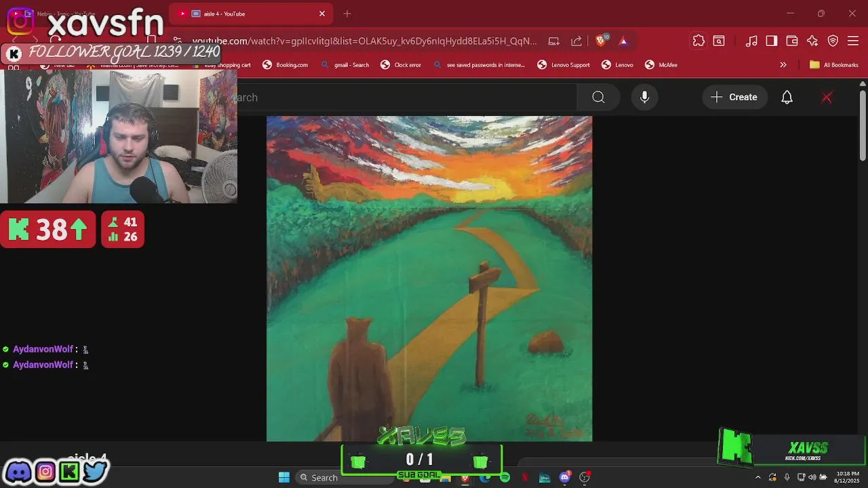This screenshot has height=488, width=868.
Task: Toggle the browser sidebar panel
Action: 772,41
